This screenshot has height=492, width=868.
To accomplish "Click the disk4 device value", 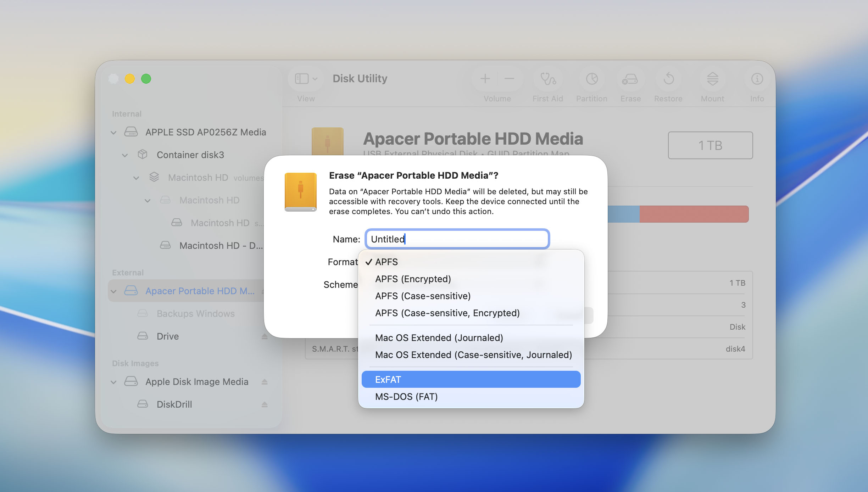I will (735, 349).
